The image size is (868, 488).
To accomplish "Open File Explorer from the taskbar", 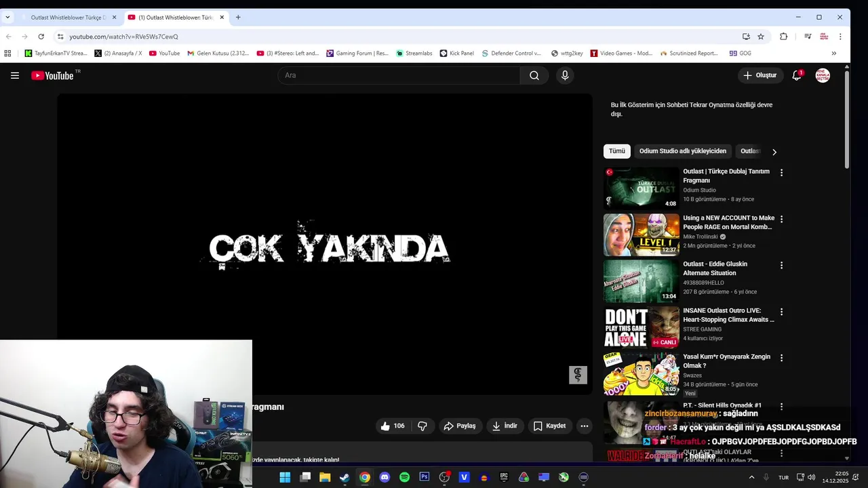I will tap(325, 477).
